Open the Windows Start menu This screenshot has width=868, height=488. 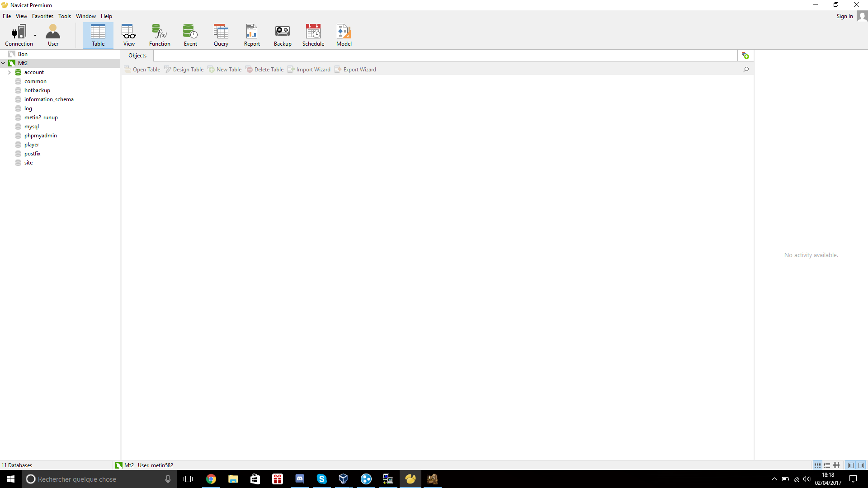pyautogui.click(x=11, y=479)
